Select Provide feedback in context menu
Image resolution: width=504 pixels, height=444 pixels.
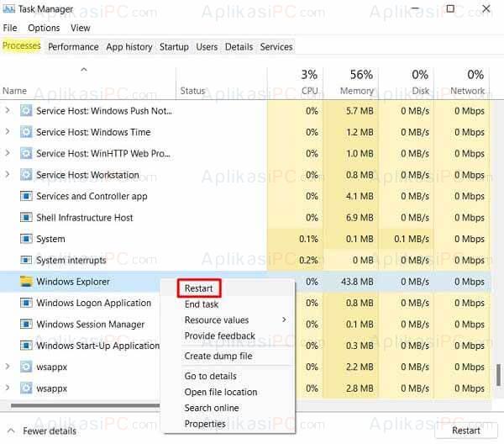point(220,336)
